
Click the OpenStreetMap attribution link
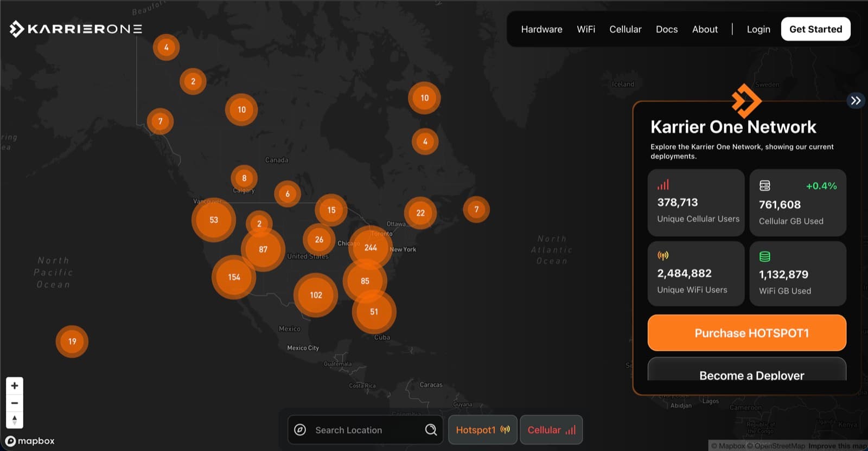[x=776, y=446]
